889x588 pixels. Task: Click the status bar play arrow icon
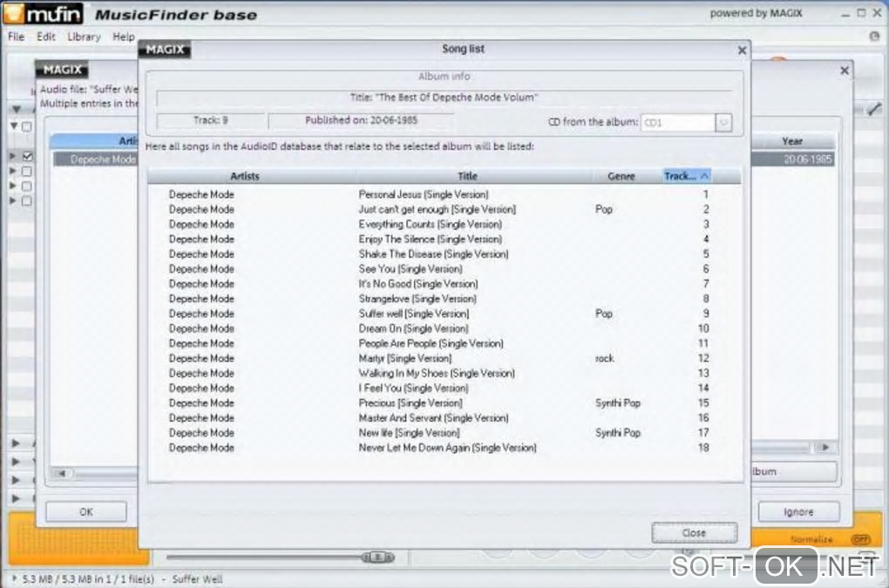click(x=14, y=578)
